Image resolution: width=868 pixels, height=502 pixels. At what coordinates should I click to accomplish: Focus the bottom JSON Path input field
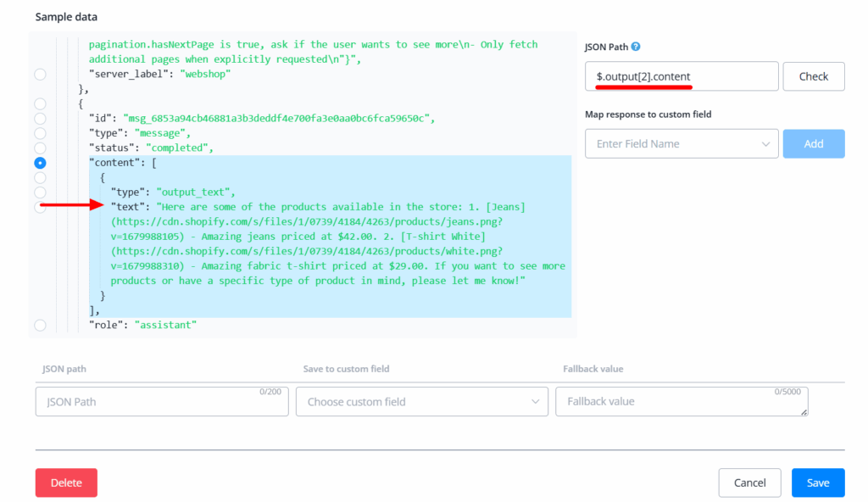pos(162,401)
